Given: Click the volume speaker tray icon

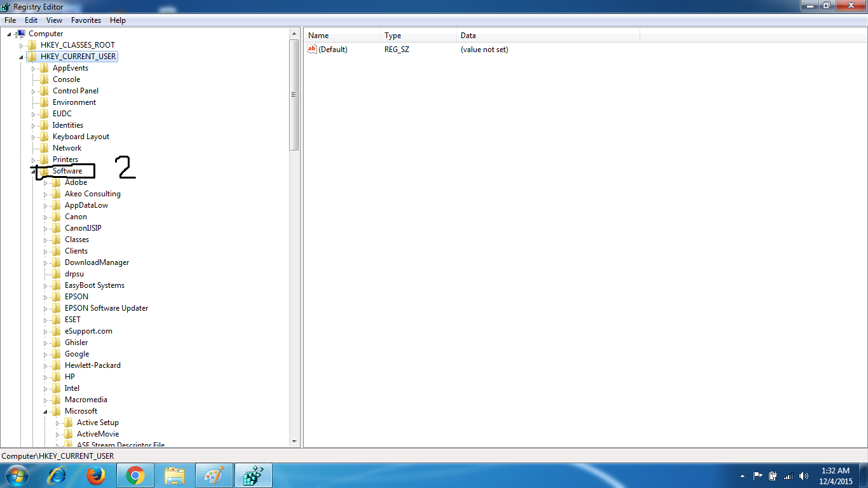Looking at the screenshot, I should click(x=804, y=475).
